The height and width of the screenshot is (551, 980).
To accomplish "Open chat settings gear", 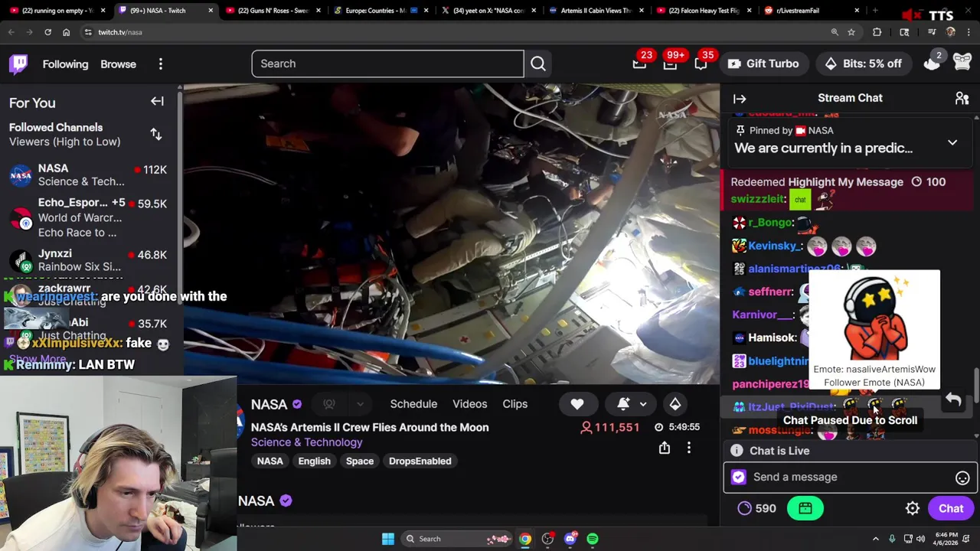I will [x=912, y=508].
